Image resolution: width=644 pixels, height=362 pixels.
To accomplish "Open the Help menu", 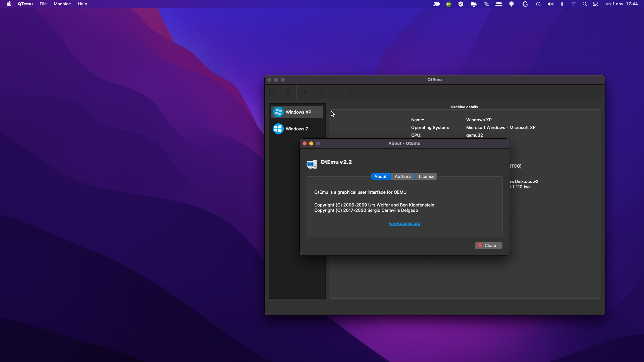I will pos(82,4).
